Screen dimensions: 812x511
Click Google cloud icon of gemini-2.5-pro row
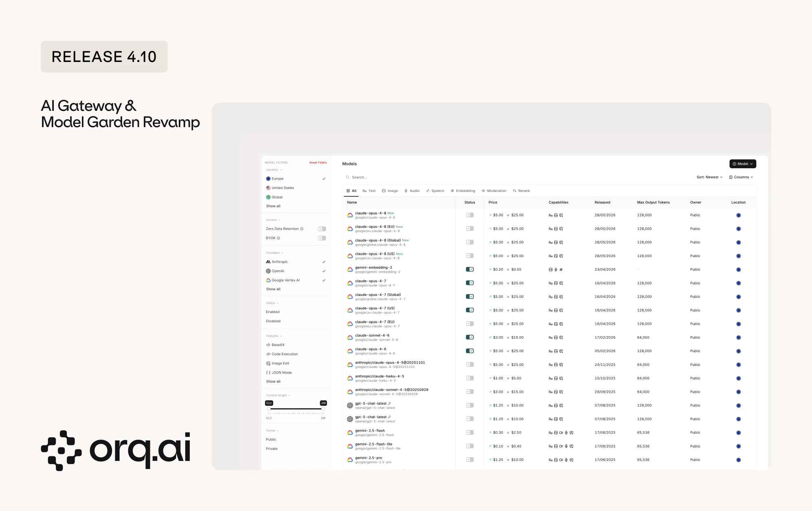pyautogui.click(x=350, y=460)
